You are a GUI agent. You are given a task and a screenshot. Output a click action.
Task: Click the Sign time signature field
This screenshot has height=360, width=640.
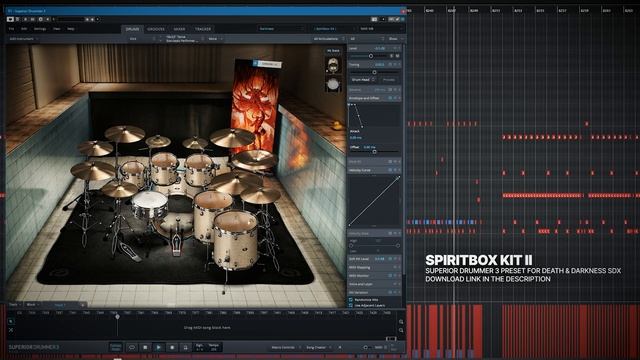200,347
